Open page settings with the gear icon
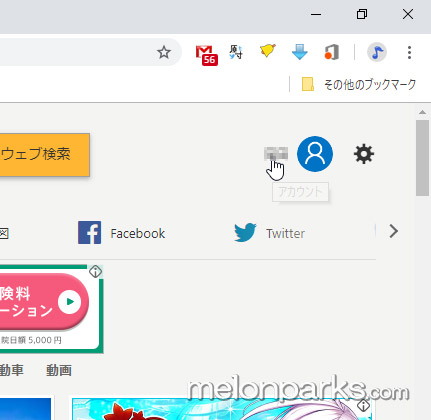The width and height of the screenshot is (431, 420). tap(364, 154)
